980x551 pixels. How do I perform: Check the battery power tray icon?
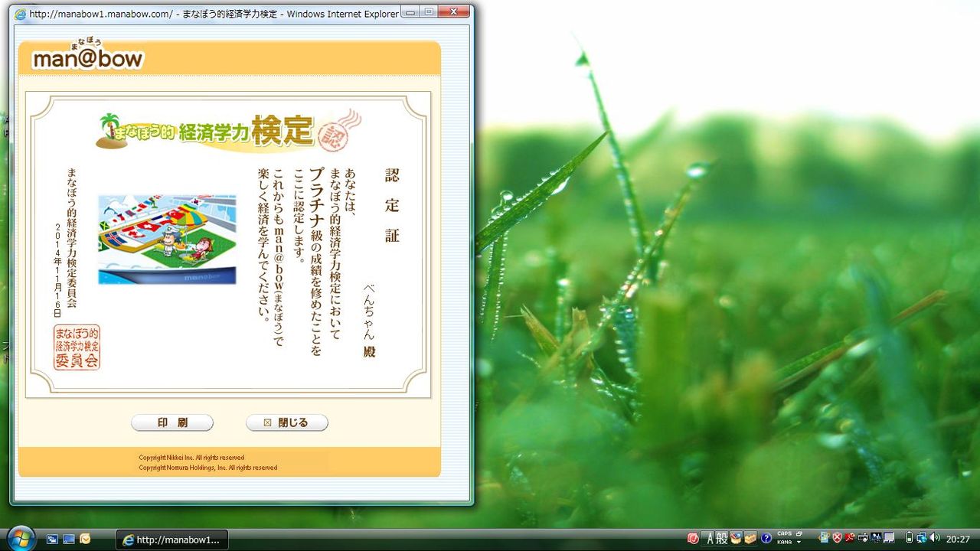tap(909, 538)
